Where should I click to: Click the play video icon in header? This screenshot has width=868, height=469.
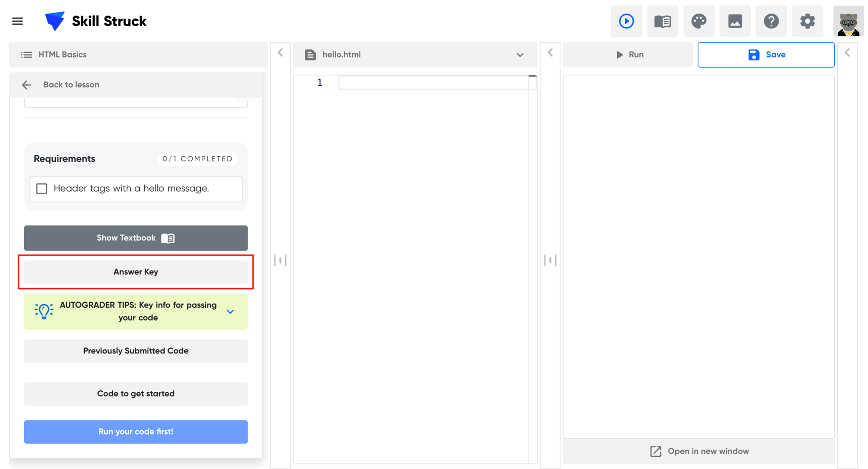[x=626, y=21]
